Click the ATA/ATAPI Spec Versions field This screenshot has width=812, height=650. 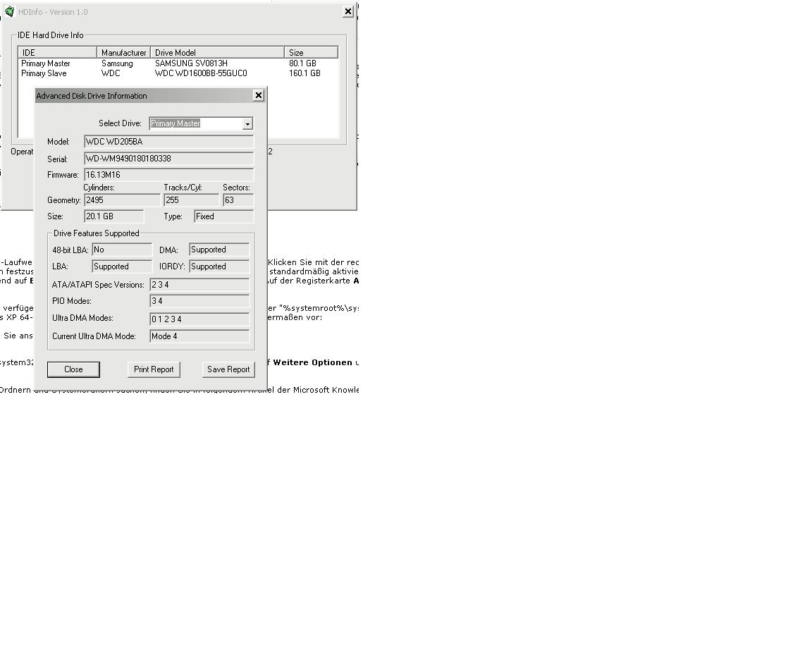point(200,284)
